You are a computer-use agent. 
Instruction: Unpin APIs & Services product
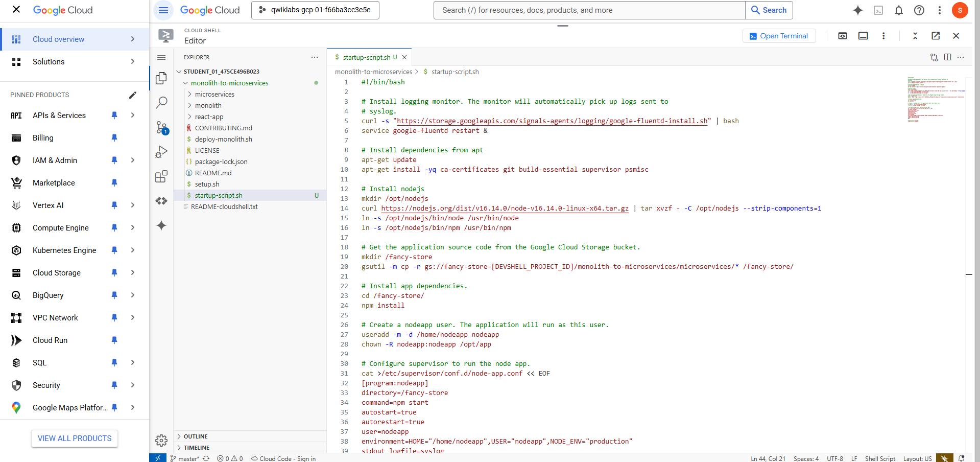click(114, 115)
